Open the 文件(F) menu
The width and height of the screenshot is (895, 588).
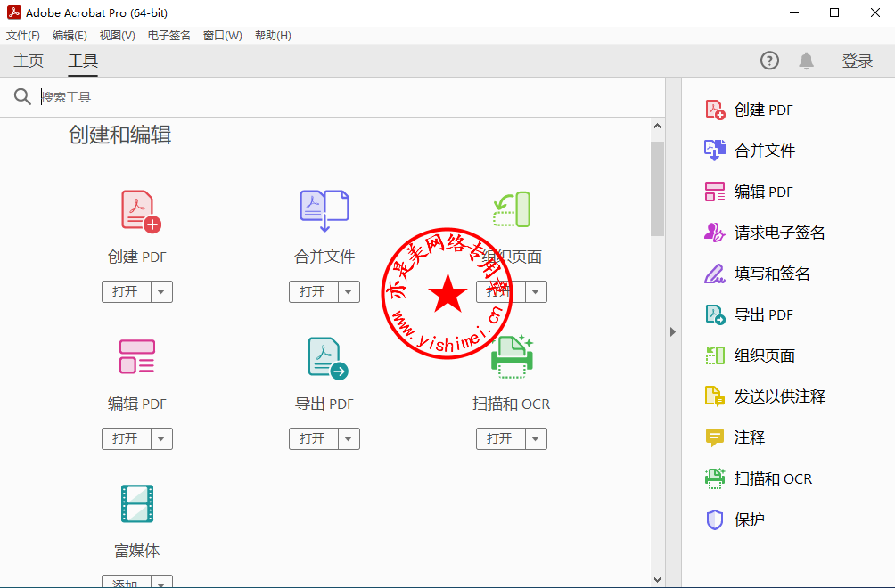[x=23, y=36]
